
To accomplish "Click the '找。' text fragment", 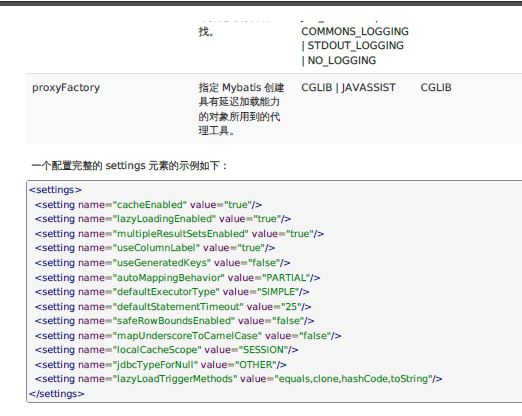I will click(206, 32).
